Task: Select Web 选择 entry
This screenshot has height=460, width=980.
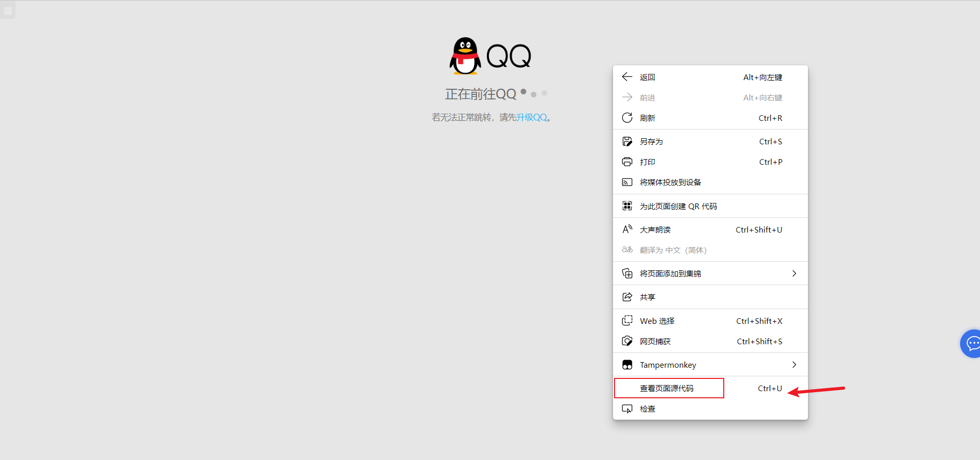Action: pos(710,321)
